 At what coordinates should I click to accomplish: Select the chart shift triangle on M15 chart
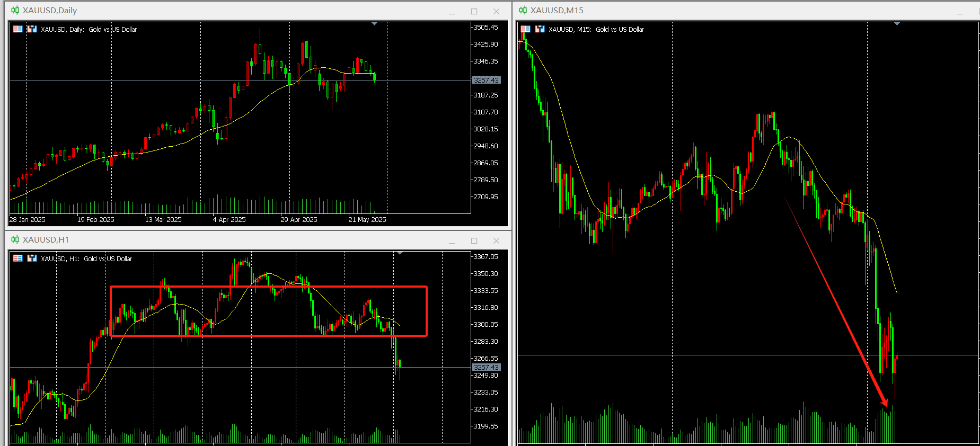[897, 24]
